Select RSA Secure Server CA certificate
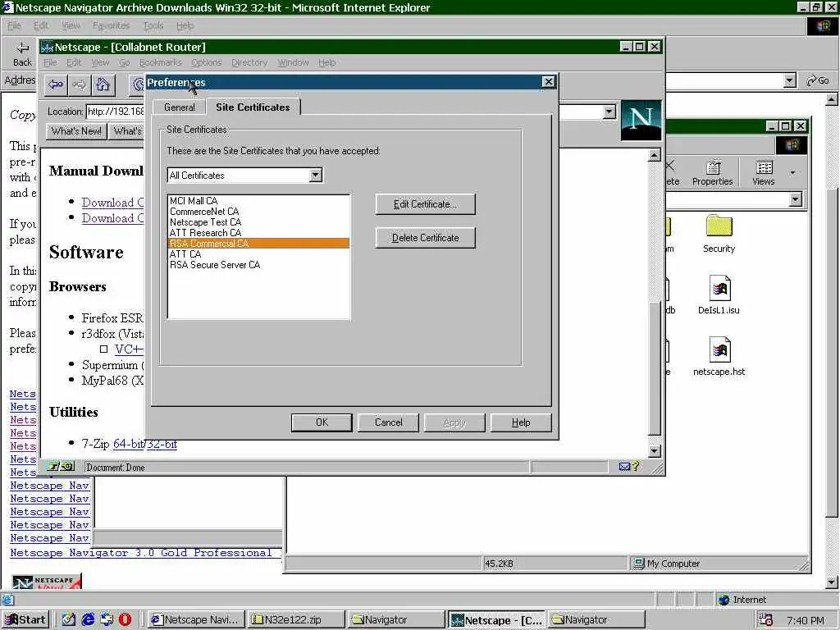 click(x=258, y=265)
